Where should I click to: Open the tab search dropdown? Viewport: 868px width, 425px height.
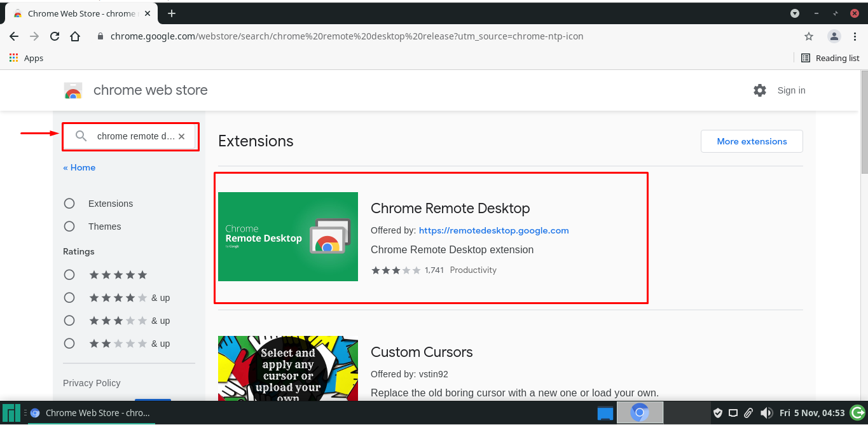(x=795, y=13)
